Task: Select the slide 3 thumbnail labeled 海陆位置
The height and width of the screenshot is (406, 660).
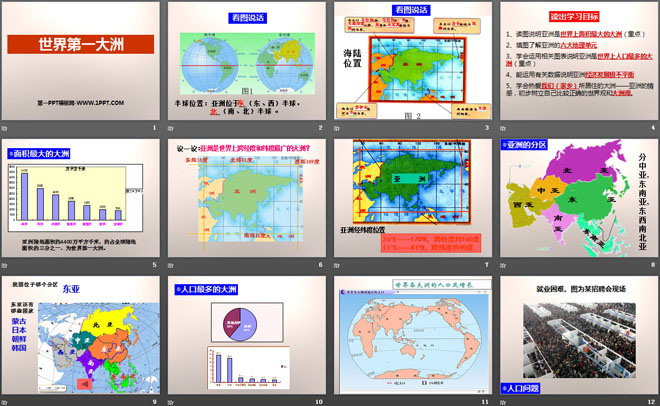Action: [x=413, y=61]
